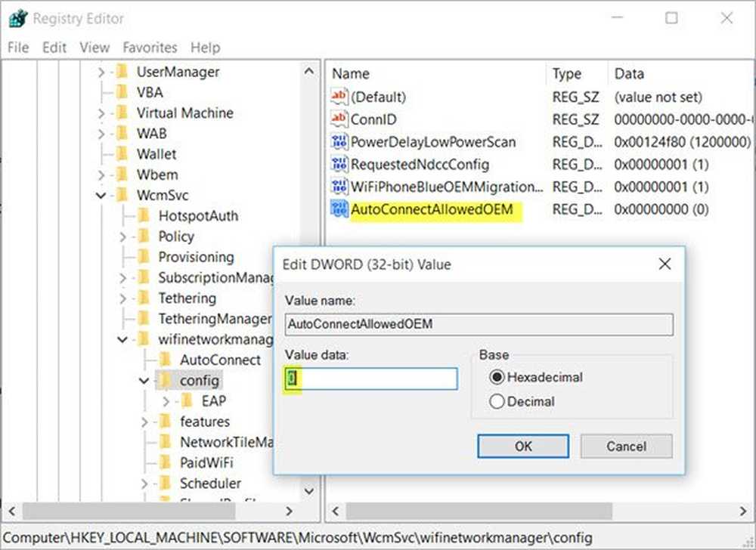The image size is (756, 550).
Task: Select the NetworkTileMa key
Action: point(227,442)
